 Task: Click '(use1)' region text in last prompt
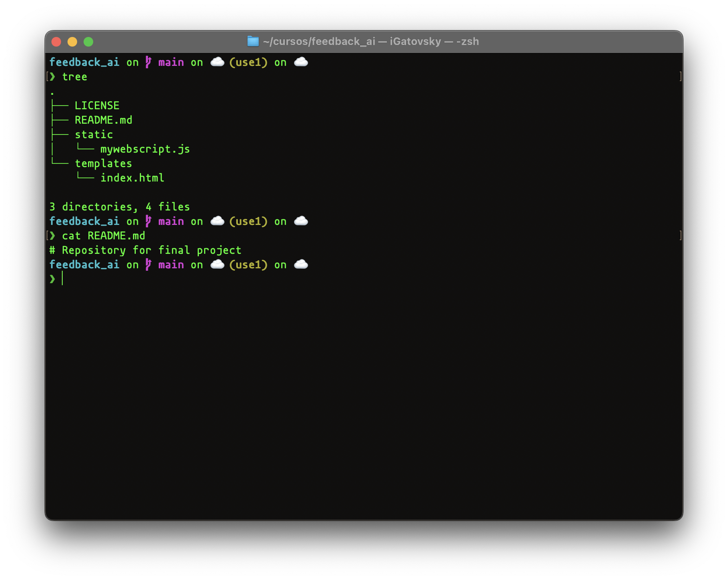pos(248,265)
